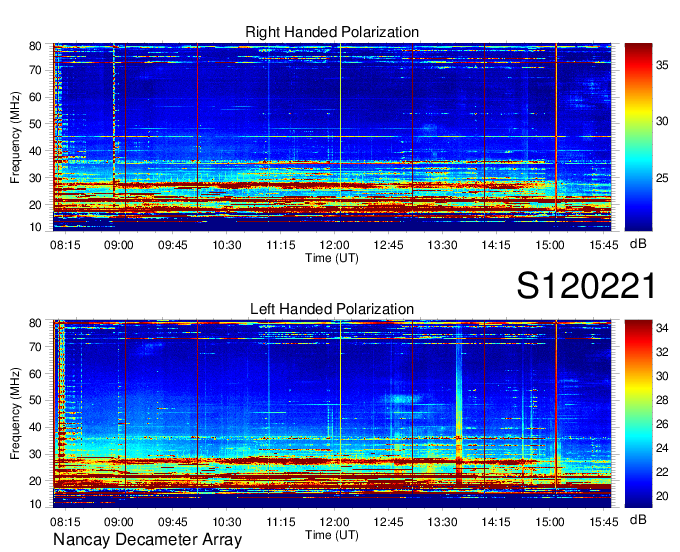Click the 80 frequency tick of top plot

[36, 46]
